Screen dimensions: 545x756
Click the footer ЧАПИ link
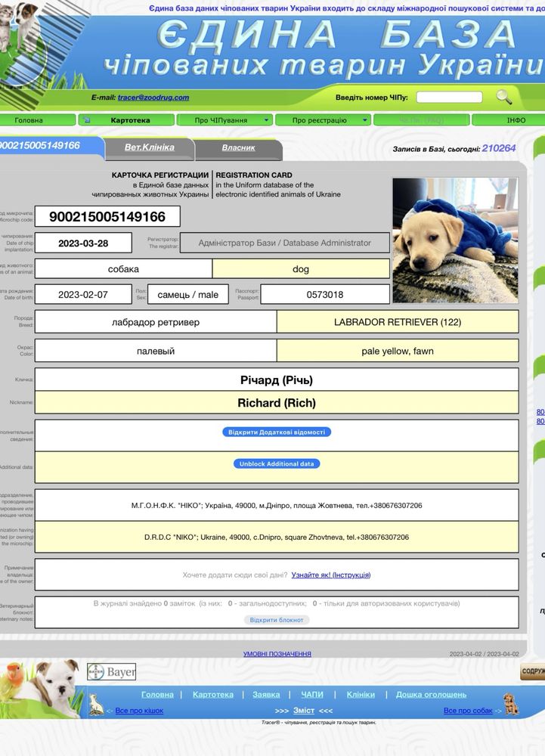click(312, 694)
